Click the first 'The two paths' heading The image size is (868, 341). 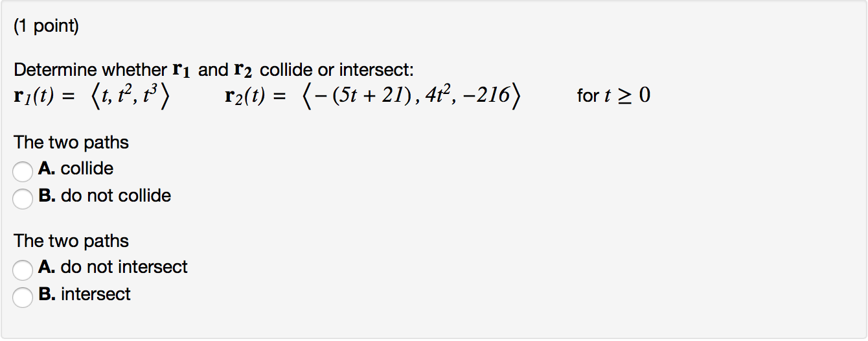tap(71, 143)
